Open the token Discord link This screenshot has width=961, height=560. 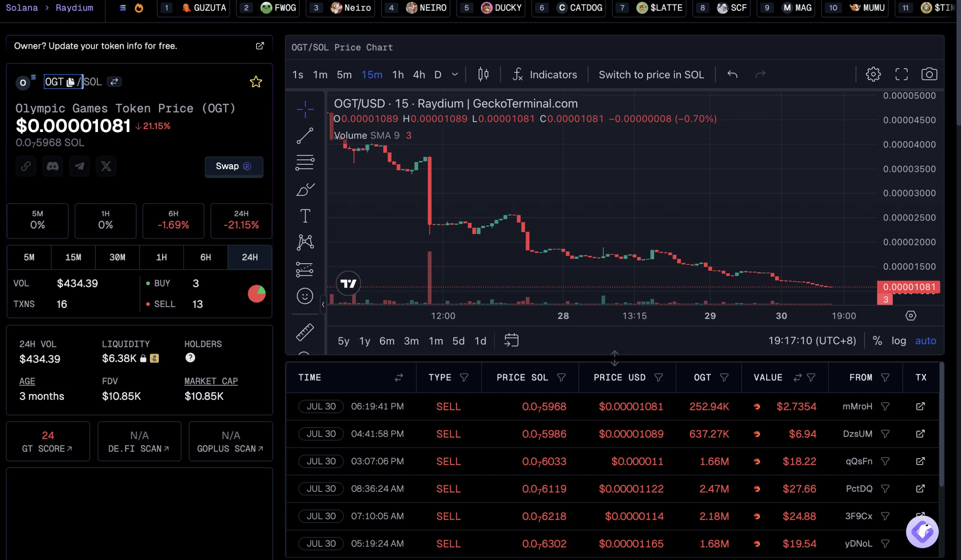53,166
